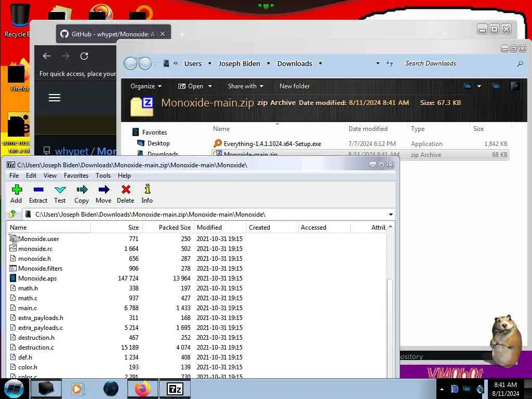Image resolution: width=532 pixels, height=399 pixels.
Task: Sort by Packed Size column
Action: coord(168,228)
